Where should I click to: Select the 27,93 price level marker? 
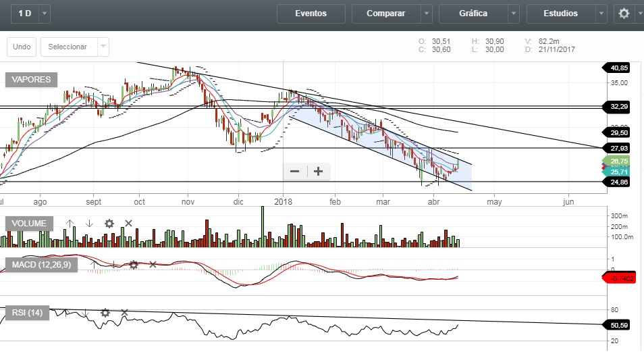pyautogui.click(x=620, y=148)
